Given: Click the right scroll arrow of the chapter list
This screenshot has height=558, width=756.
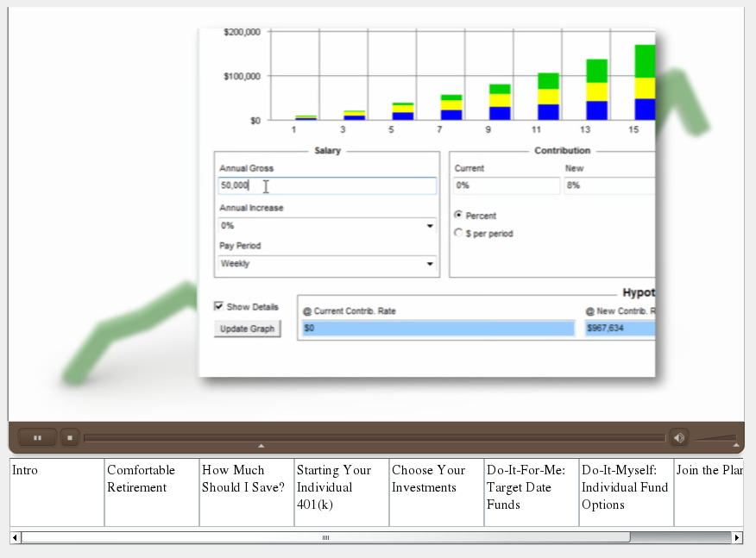Looking at the screenshot, I should 736,537.
